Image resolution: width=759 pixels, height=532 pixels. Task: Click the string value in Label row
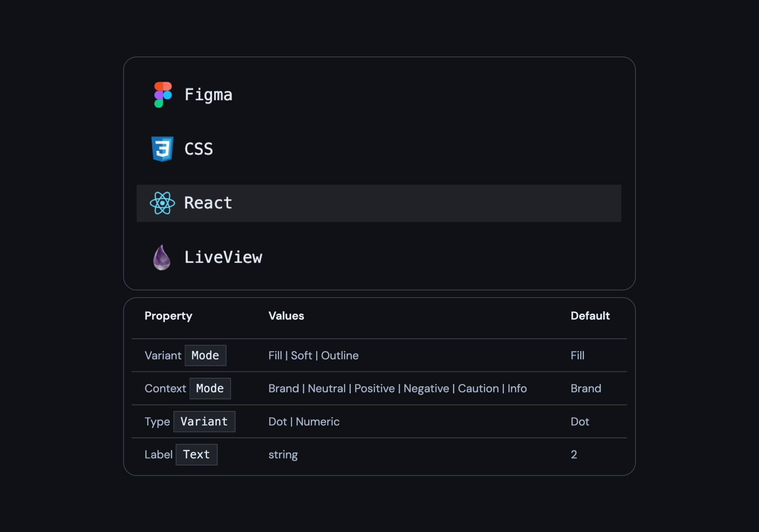tap(283, 454)
